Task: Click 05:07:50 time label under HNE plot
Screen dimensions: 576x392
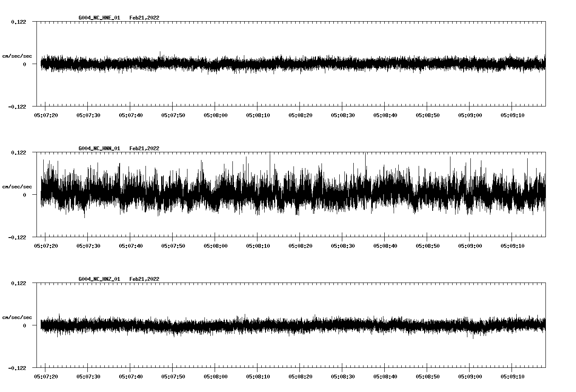Action: pos(173,115)
